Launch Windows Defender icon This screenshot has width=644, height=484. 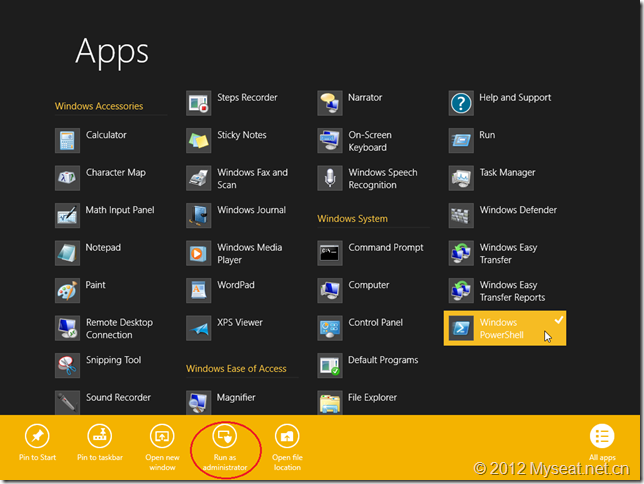click(x=461, y=215)
